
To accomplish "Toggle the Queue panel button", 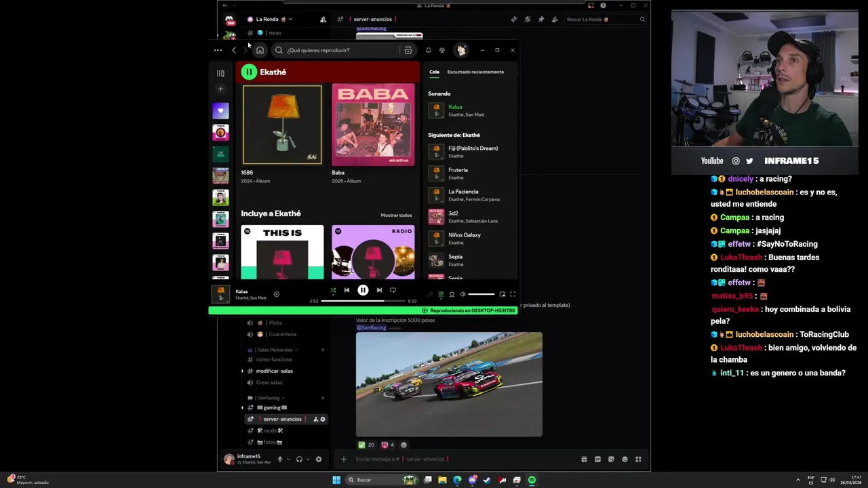I will [x=441, y=294].
